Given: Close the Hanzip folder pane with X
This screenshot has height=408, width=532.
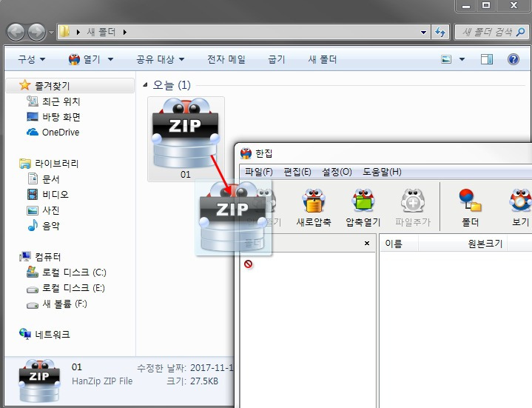Looking at the screenshot, I should point(367,243).
